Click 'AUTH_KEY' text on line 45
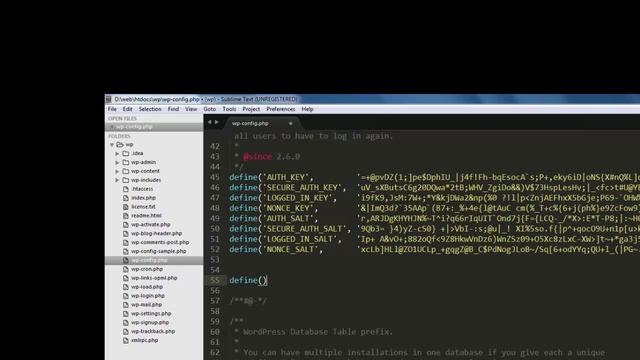 coord(286,178)
